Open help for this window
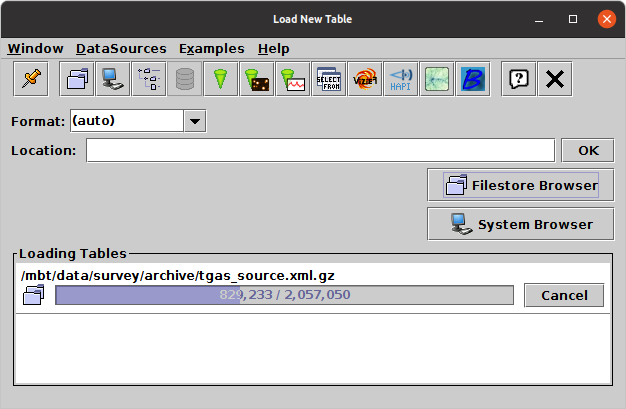This screenshot has width=626, height=409. coord(518,79)
